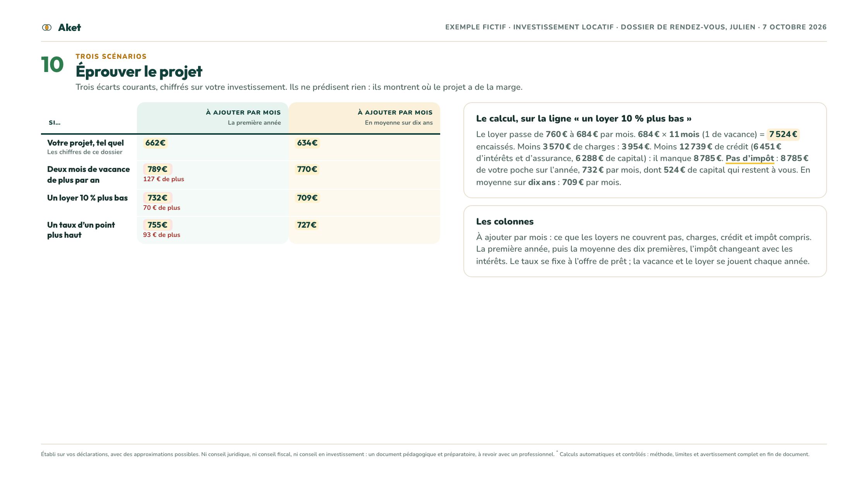The image size is (868, 477).
Task: Click the 'TROIS SCÉNARIOS' section label
Action: click(x=111, y=57)
